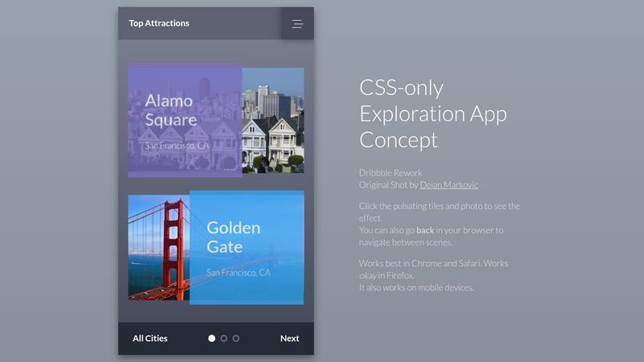The height and width of the screenshot is (362, 644).
Task: Click the Alamo Square houses photo
Action: [273, 121]
